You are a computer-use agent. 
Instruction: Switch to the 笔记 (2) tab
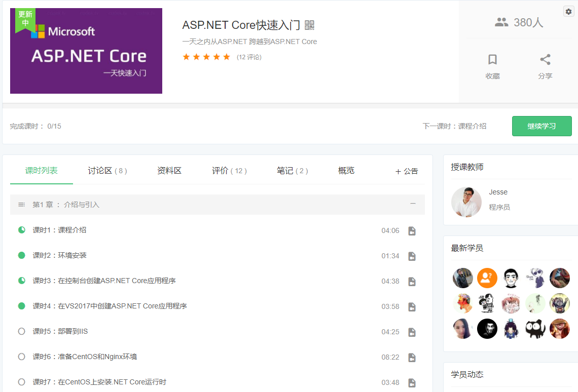coord(293,171)
